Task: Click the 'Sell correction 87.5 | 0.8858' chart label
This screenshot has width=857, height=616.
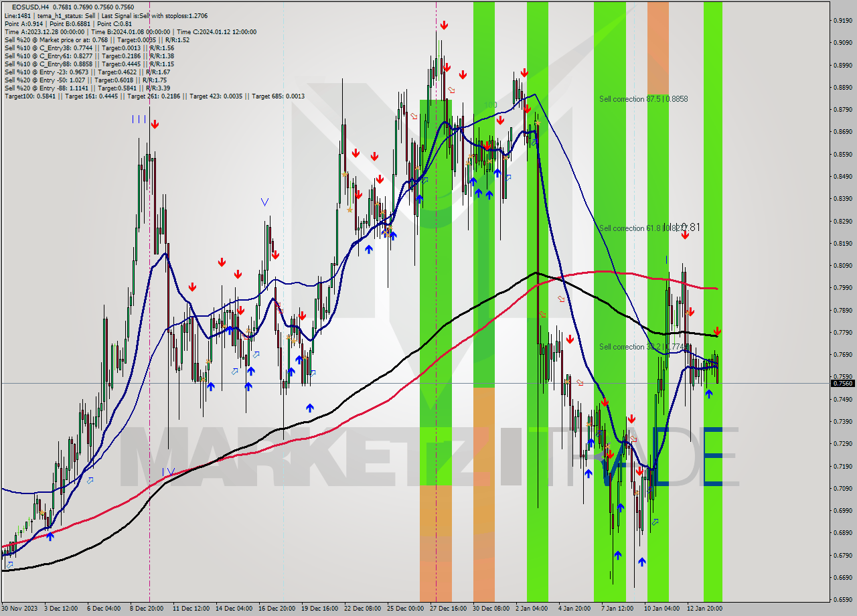Action: point(643,99)
